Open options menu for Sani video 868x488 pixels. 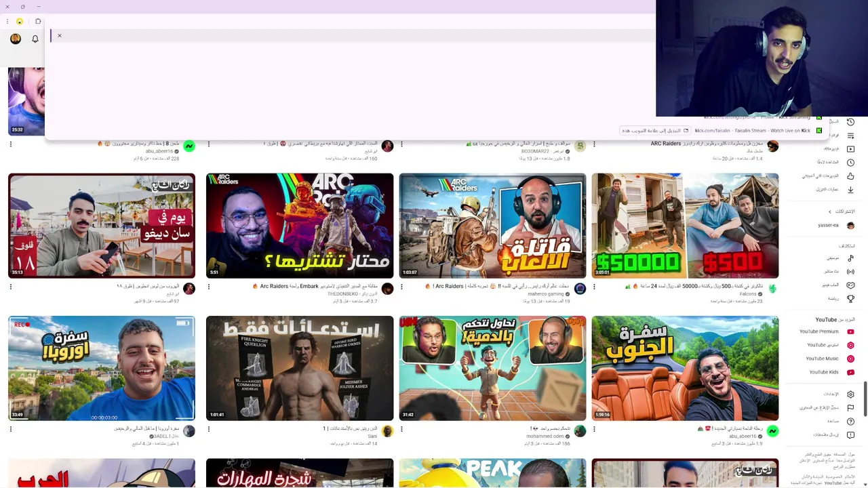pos(209,429)
